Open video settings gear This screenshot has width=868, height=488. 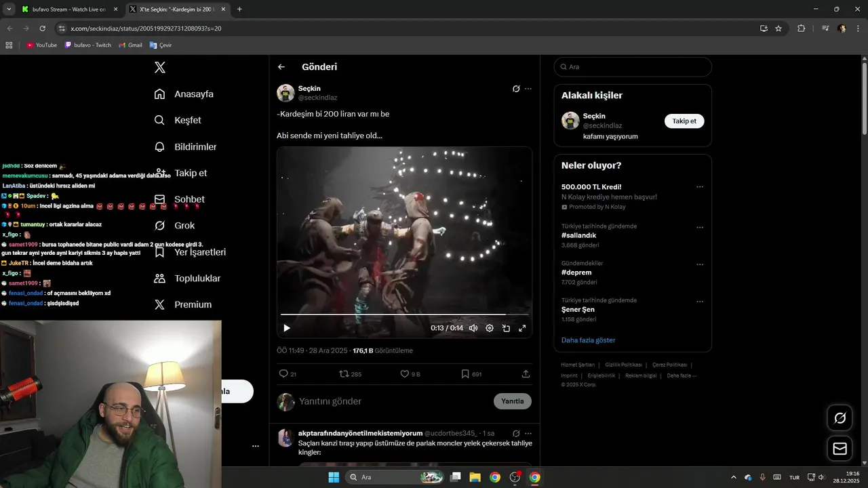490,328
